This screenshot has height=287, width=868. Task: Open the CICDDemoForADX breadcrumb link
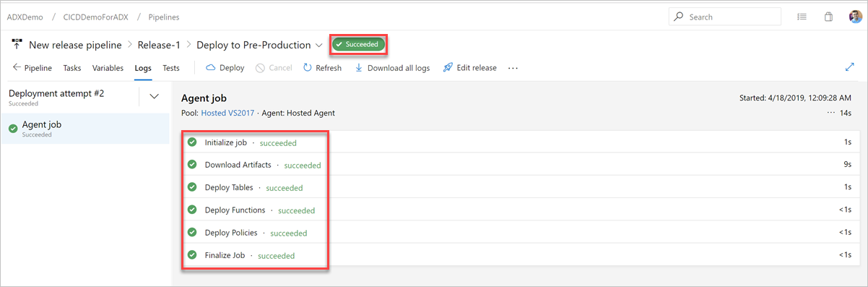(x=96, y=17)
